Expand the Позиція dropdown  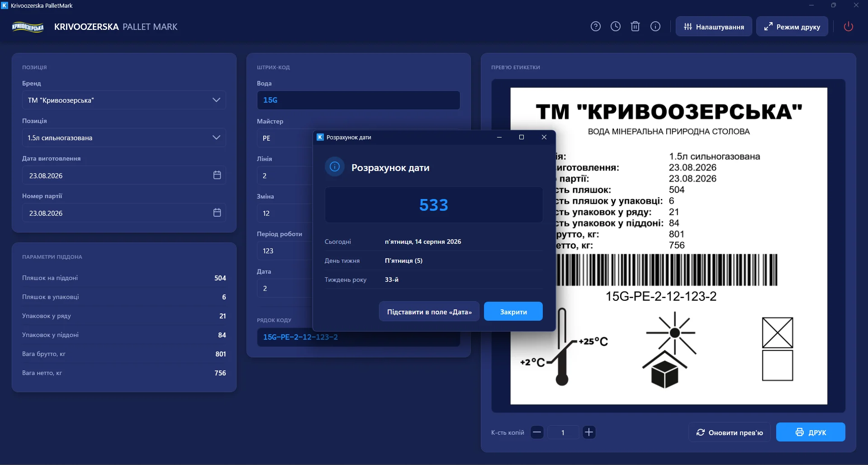[124, 138]
